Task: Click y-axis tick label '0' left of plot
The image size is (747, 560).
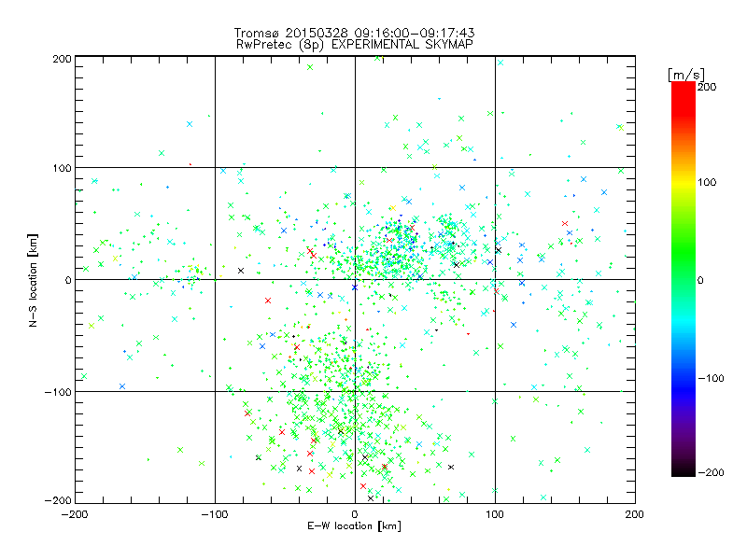Action: pyautogui.click(x=68, y=280)
